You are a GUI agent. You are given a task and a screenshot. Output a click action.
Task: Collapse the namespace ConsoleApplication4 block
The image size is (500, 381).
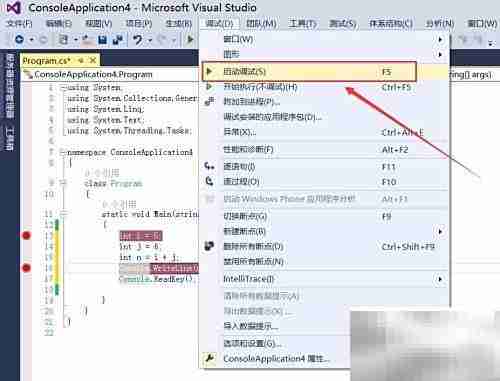coord(63,153)
